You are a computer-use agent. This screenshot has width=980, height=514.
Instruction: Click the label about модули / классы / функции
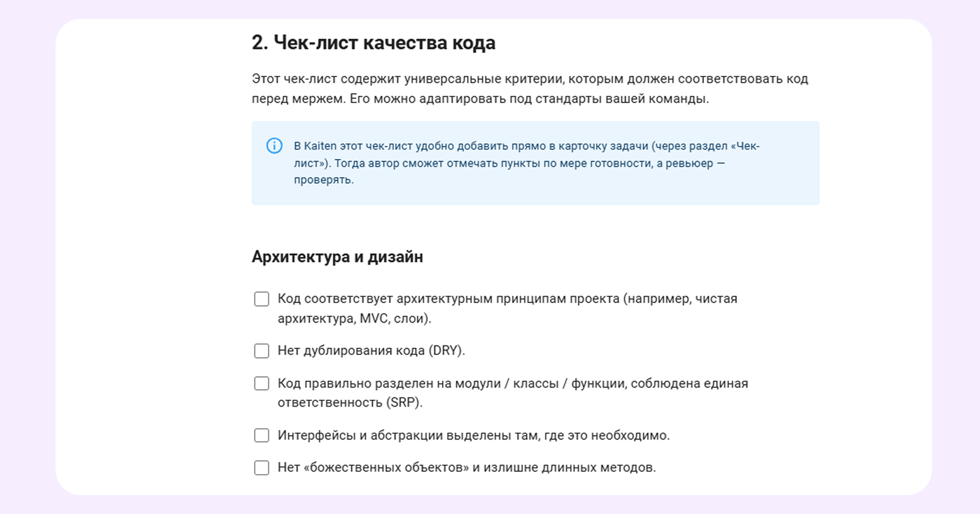512,383
